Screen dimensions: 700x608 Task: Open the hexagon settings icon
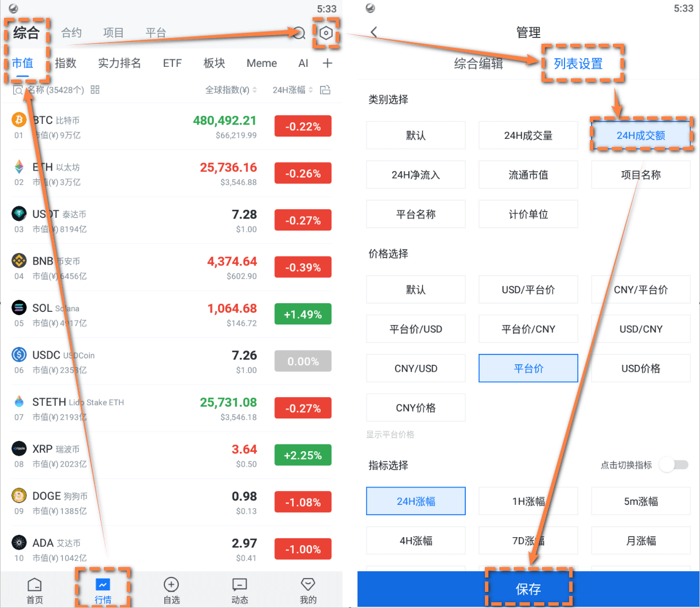(326, 33)
